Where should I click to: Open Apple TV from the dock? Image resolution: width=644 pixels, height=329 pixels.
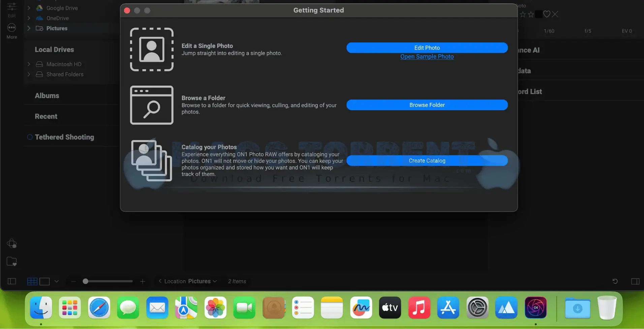(390, 307)
